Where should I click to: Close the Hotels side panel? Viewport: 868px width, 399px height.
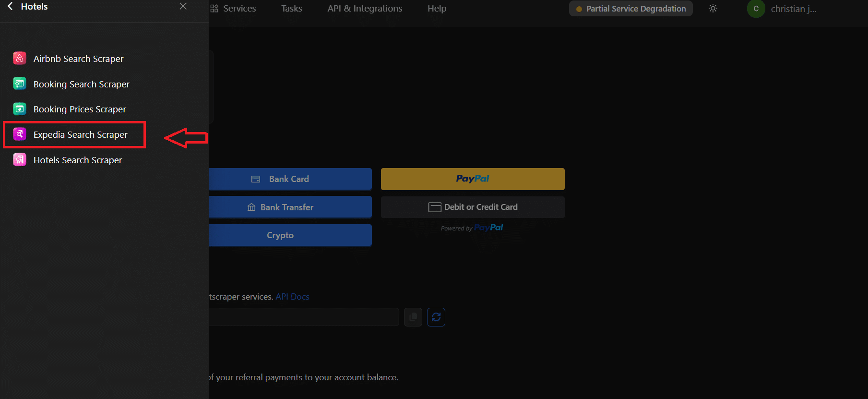coord(183,6)
